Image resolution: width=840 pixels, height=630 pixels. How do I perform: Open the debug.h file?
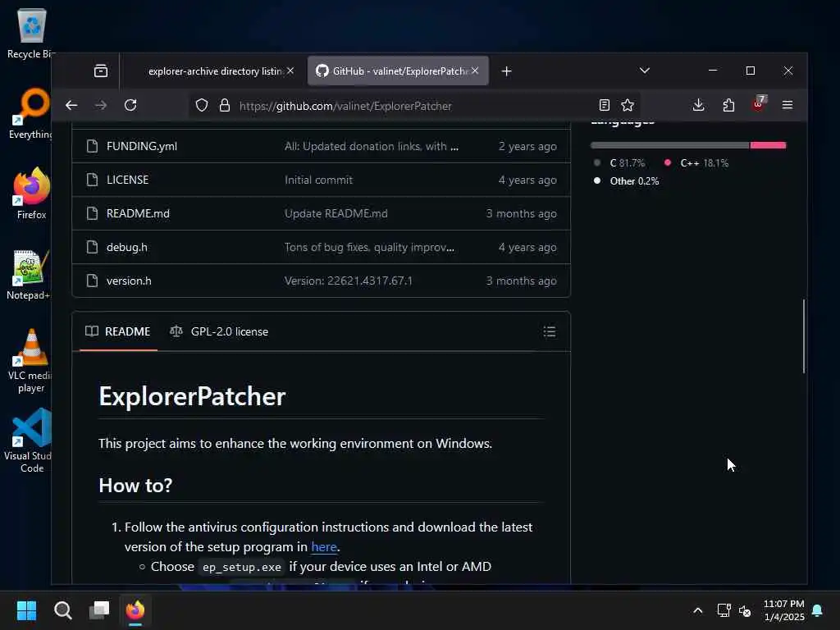point(126,247)
